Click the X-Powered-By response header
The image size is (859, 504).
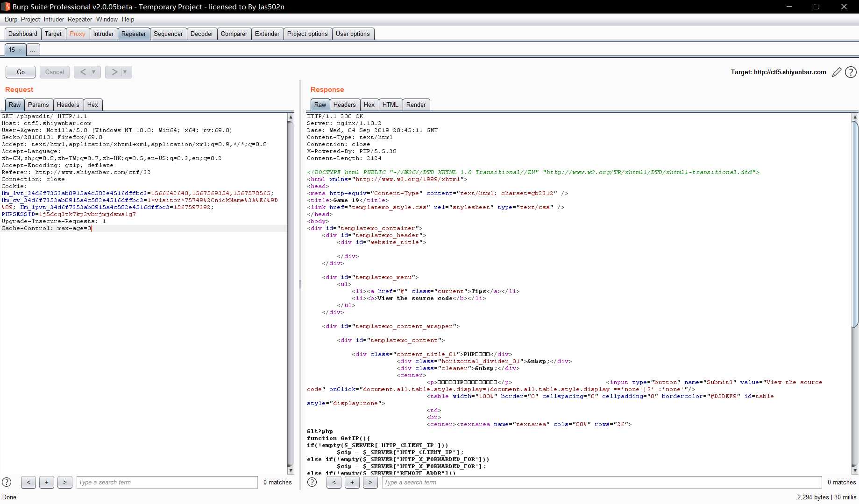(x=352, y=151)
